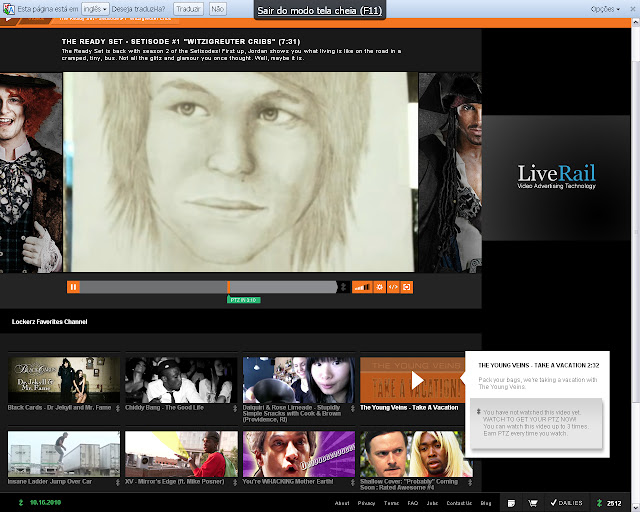Viewport: 640px width, 512px height.
Task: Click the PTZ timeline marker
Action: coord(244,300)
